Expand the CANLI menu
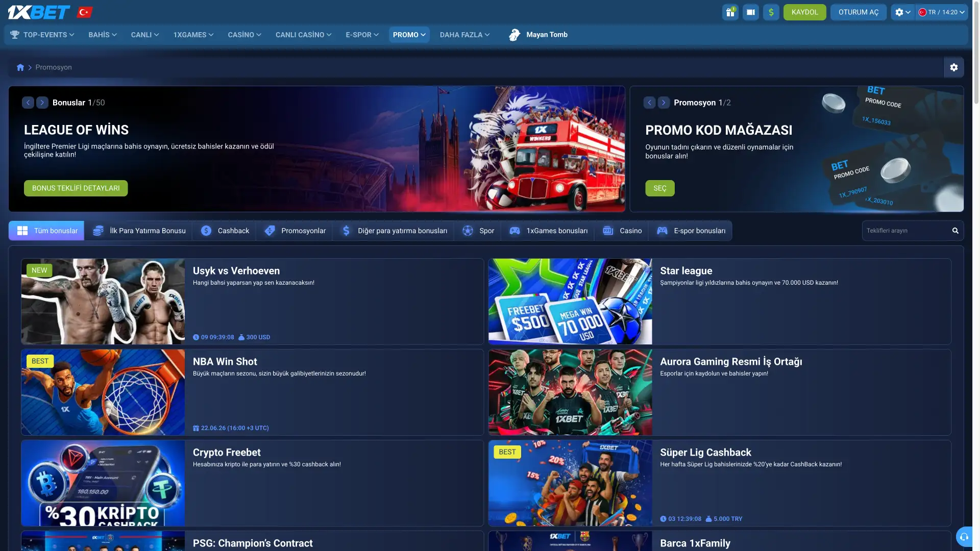The width and height of the screenshot is (980, 551). (x=145, y=35)
